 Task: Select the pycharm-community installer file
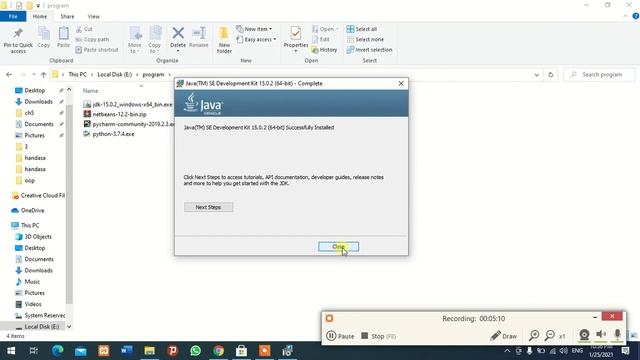pos(128,124)
